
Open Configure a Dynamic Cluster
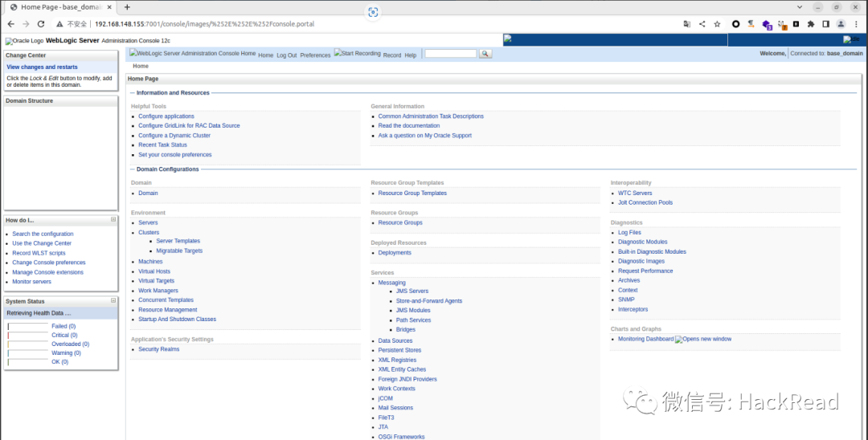174,136
